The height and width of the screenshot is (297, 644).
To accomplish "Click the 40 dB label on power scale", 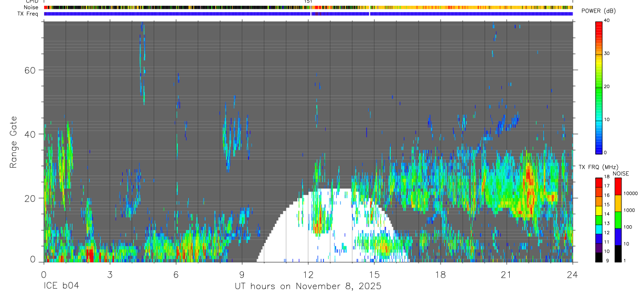I will tap(607, 20).
